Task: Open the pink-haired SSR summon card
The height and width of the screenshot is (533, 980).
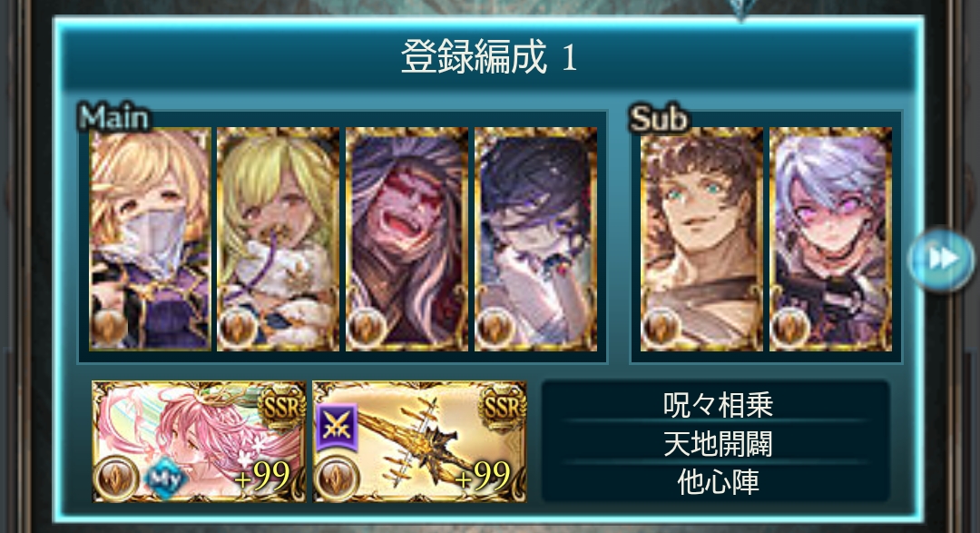Action: 199,441
